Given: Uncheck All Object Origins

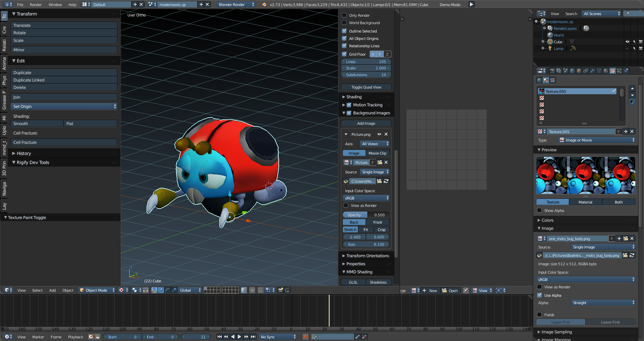Looking at the screenshot, I should coord(344,38).
